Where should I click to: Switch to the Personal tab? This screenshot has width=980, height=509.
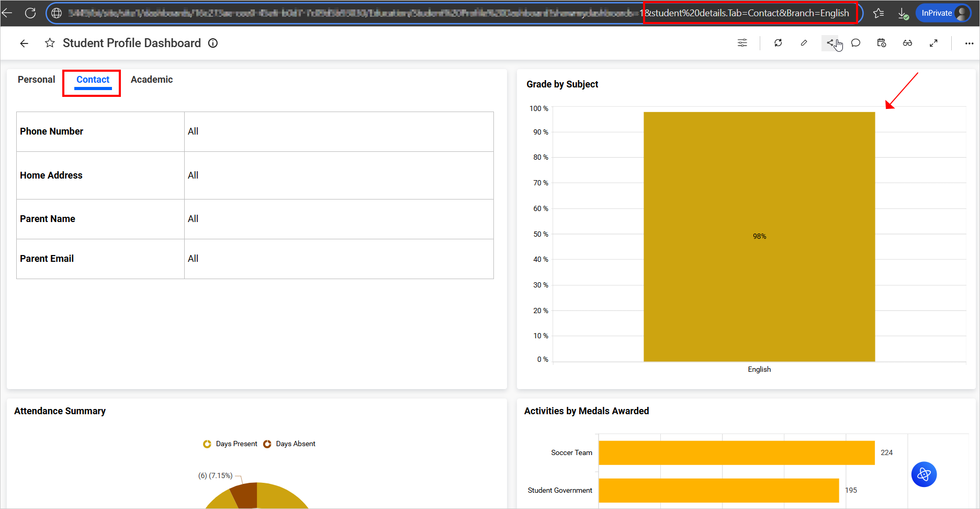(x=36, y=79)
